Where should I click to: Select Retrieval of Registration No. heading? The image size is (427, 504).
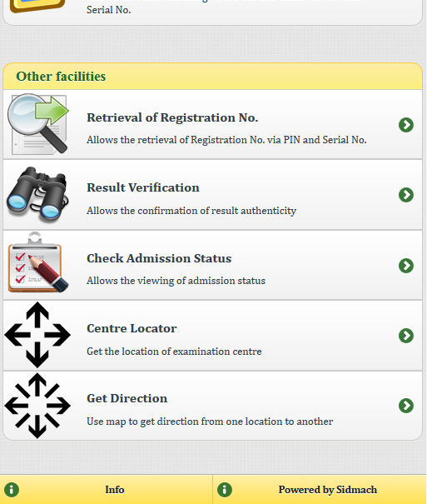coord(172,117)
